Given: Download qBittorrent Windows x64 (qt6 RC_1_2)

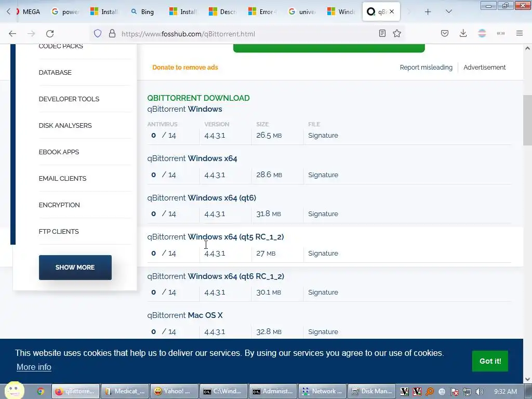Looking at the screenshot, I should point(216,276).
